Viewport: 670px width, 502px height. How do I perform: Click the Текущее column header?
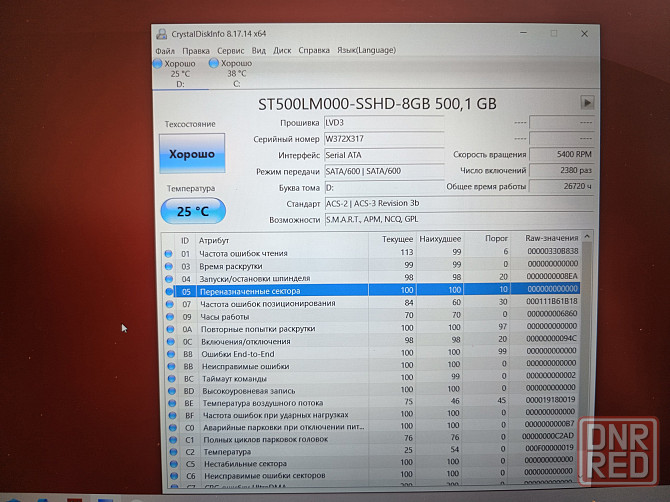(x=392, y=239)
